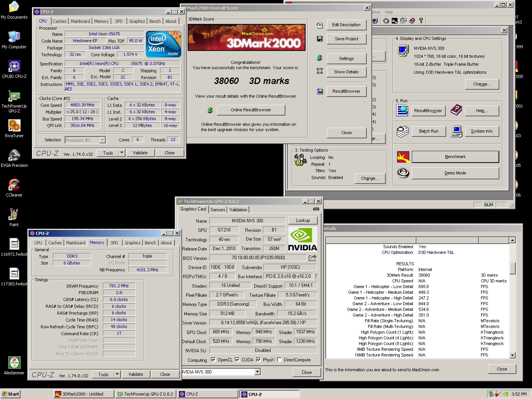The height and width of the screenshot is (399, 532).
Task: Open the Sensors tab in GPU-Z
Action: pos(218,210)
